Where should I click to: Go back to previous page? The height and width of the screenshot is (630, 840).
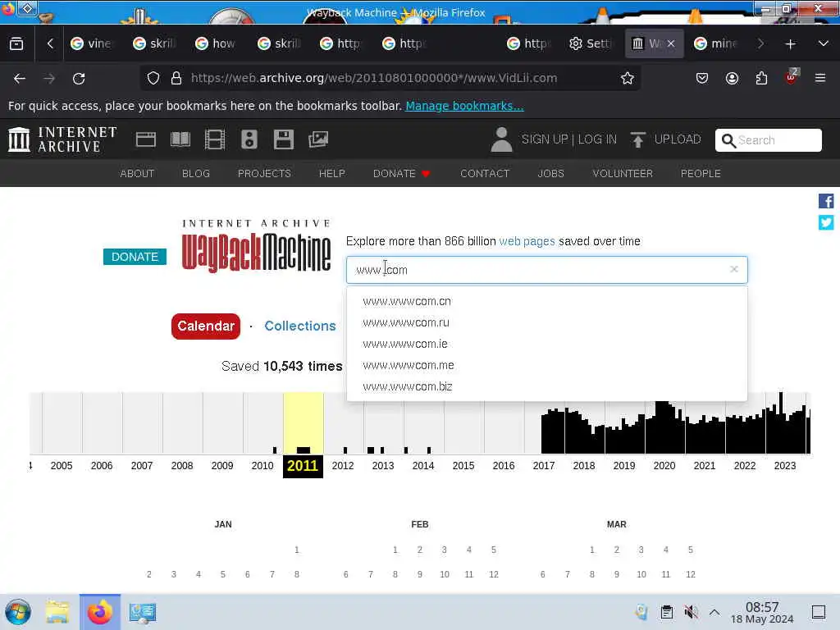(20, 78)
